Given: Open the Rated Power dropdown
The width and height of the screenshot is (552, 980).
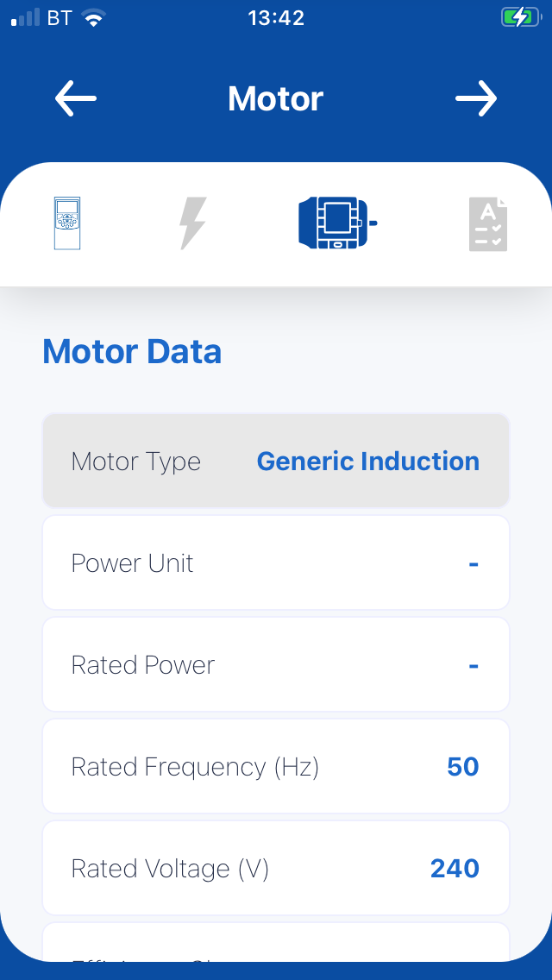Looking at the screenshot, I should pyautogui.click(x=276, y=664).
